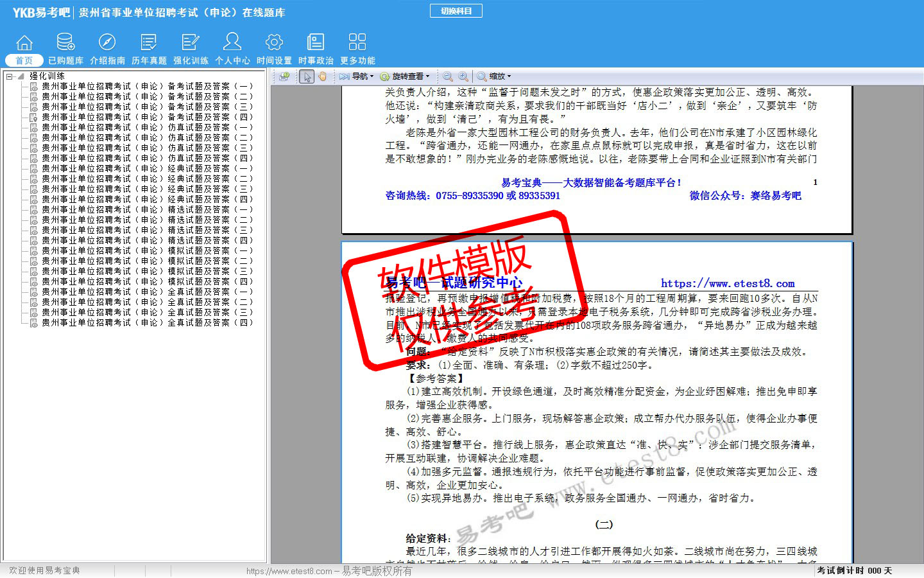Open 经典试题及答案（二）

pyautogui.click(x=148, y=179)
